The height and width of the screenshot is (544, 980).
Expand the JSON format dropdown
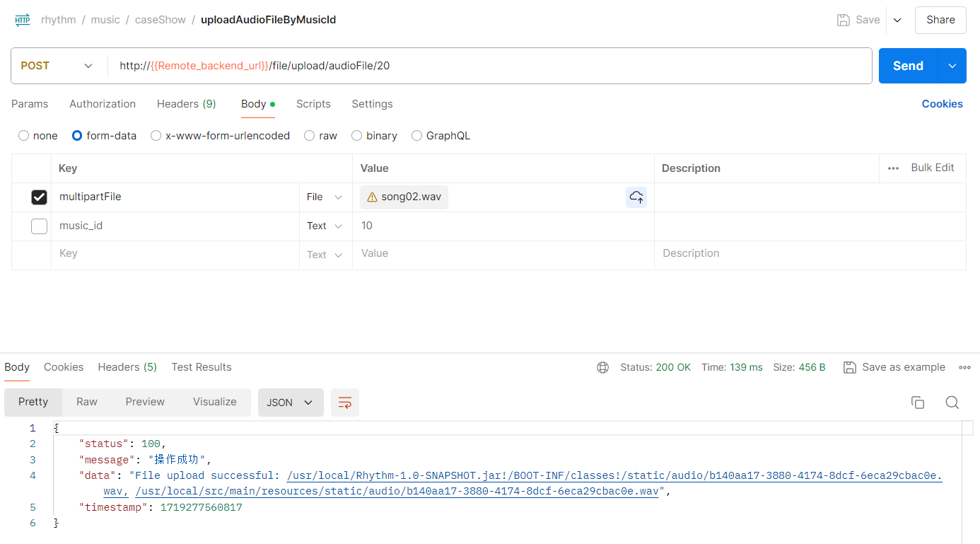(290, 403)
